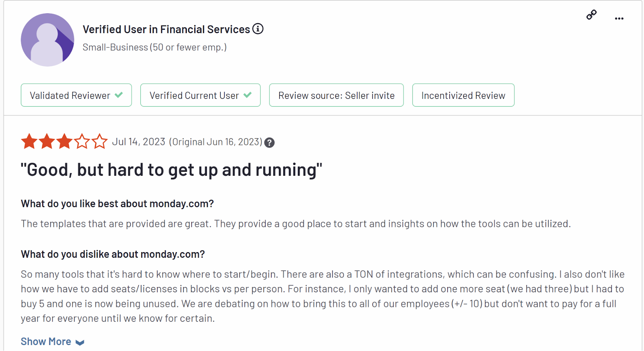
Task: Click the Validated Reviewer badge
Action: 76,95
